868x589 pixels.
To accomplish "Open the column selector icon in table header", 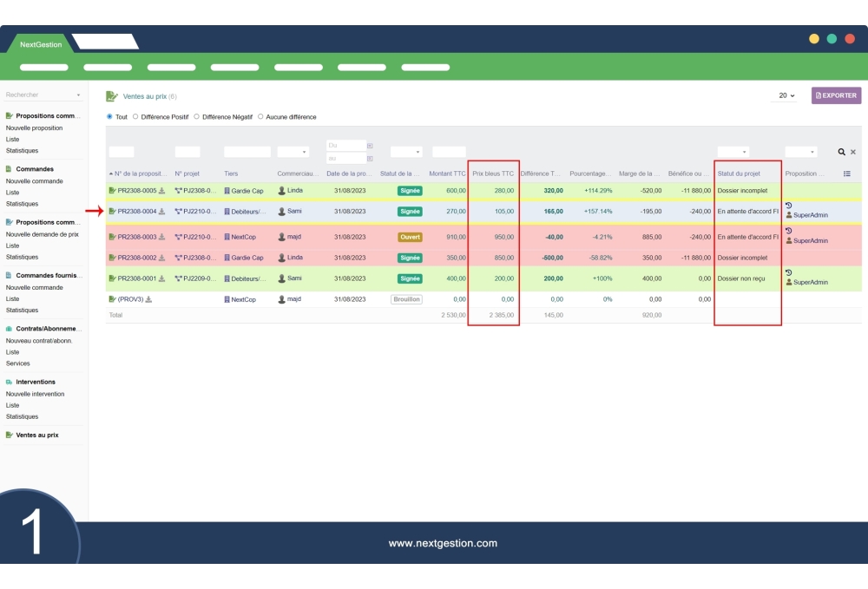I will (847, 173).
